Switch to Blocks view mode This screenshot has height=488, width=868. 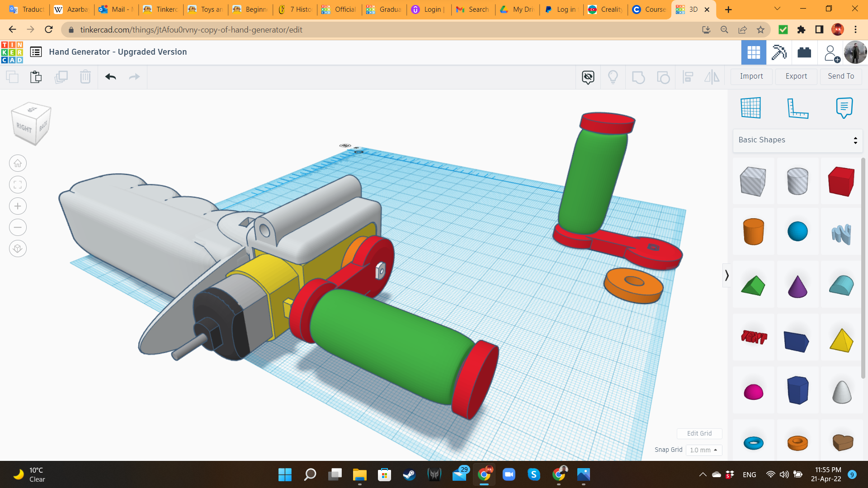779,52
